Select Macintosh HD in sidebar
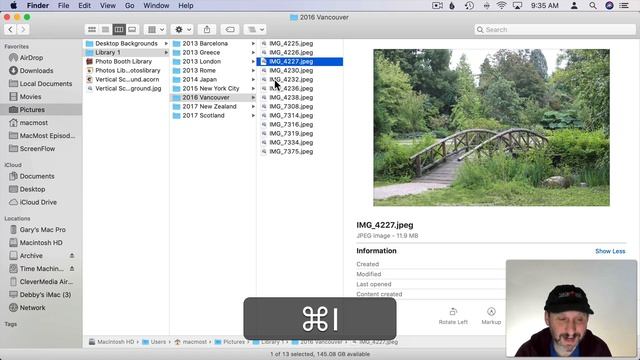 click(41, 242)
